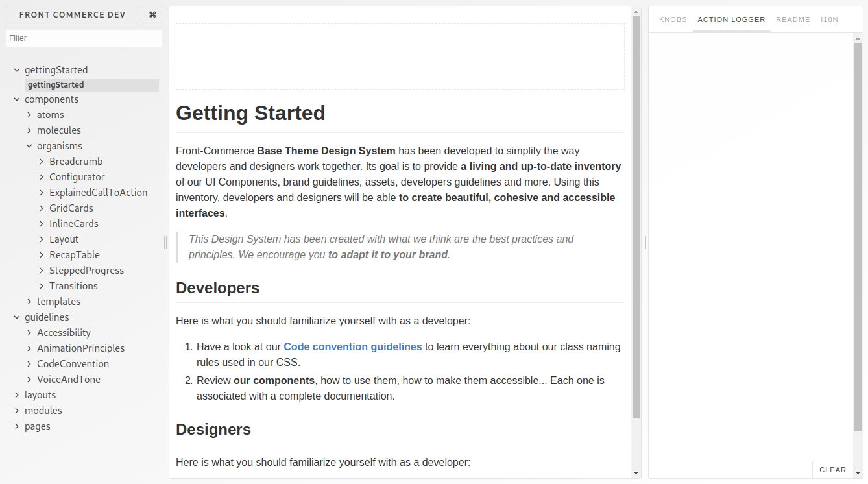
Task: Click the Getting Started heading
Action: tap(250, 113)
